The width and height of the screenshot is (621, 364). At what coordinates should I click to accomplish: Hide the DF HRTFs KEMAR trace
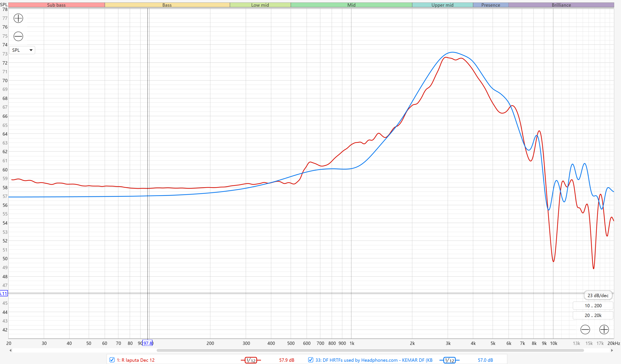(311, 360)
